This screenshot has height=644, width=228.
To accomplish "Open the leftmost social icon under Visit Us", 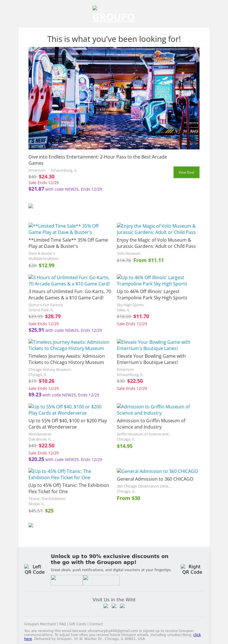I will [x=106, y=606].
